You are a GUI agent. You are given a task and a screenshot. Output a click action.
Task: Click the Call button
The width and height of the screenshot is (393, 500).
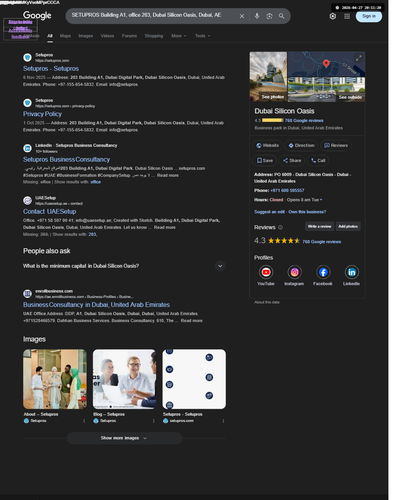click(318, 161)
